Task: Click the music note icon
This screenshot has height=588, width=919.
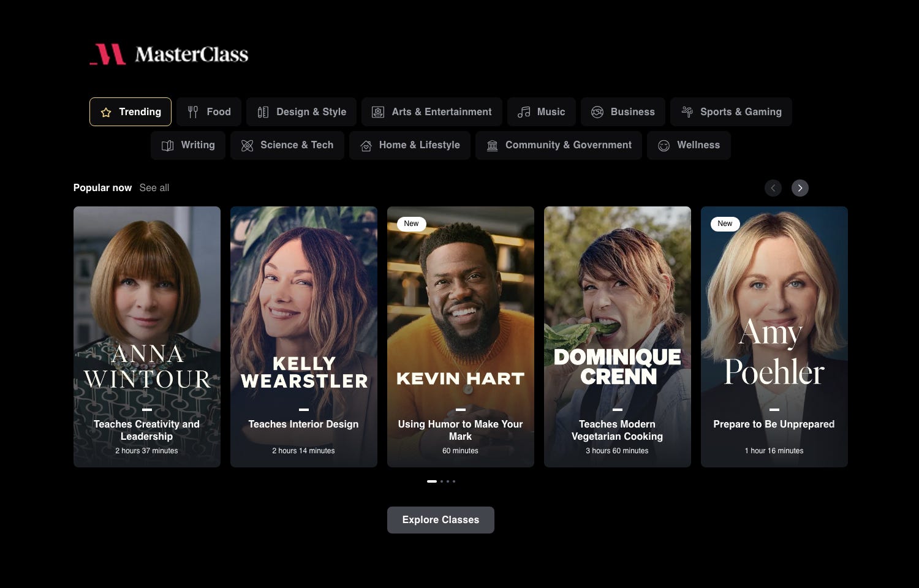Action: [524, 112]
